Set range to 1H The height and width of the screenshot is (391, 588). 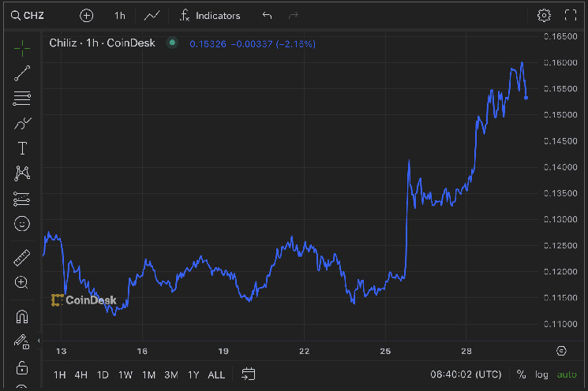[x=60, y=375]
